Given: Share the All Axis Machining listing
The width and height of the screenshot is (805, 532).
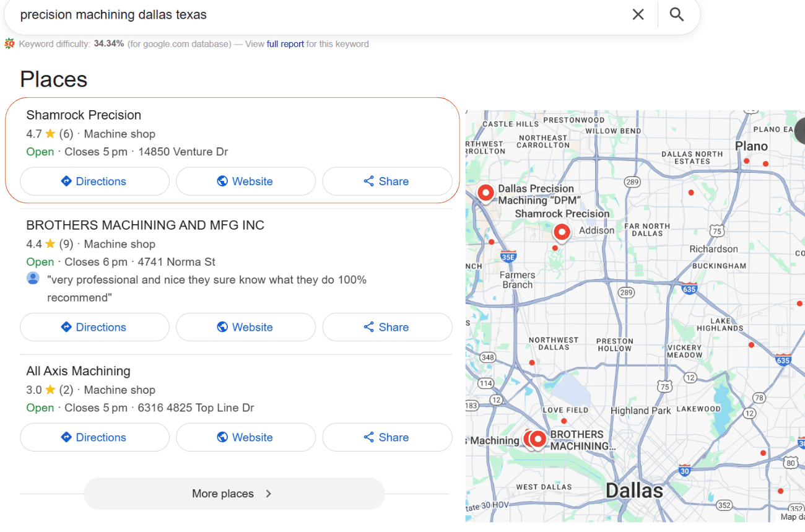Looking at the screenshot, I should pos(387,437).
